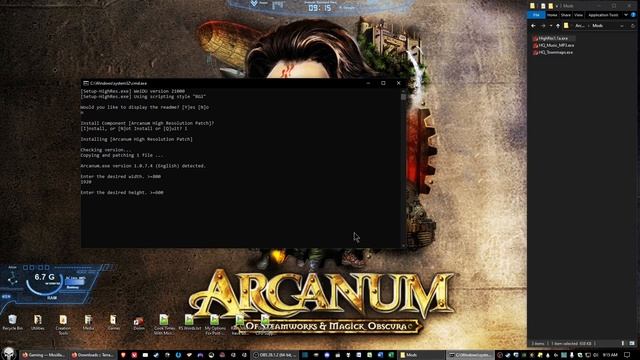
Task: Select the HighRes1.1a.exe file
Action: pos(553,38)
